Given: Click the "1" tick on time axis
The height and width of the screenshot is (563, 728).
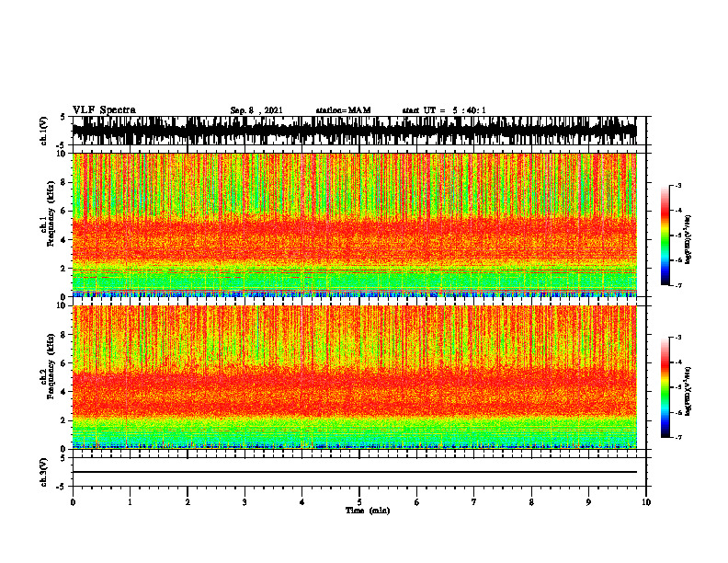Looking at the screenshot, I should (130, 502).
